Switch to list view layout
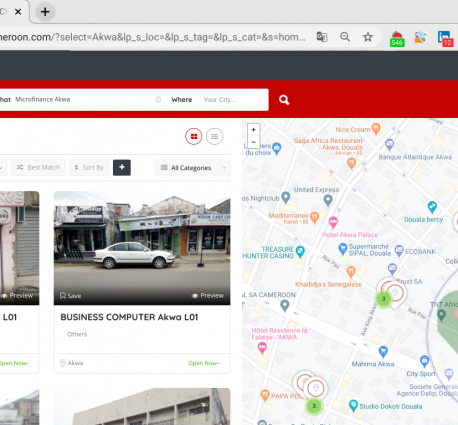The height and width of the screenshot is (425, 458). click(214, 136)
